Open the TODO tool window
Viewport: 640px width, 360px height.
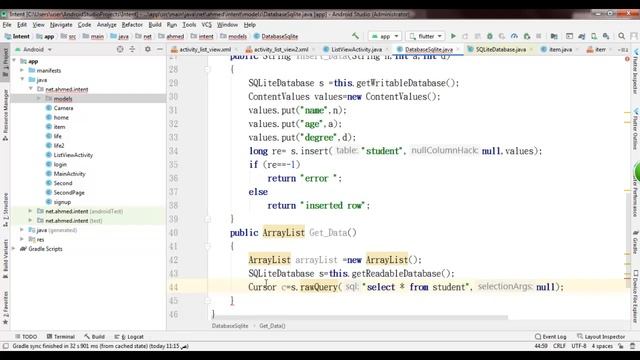click(26, 337)
